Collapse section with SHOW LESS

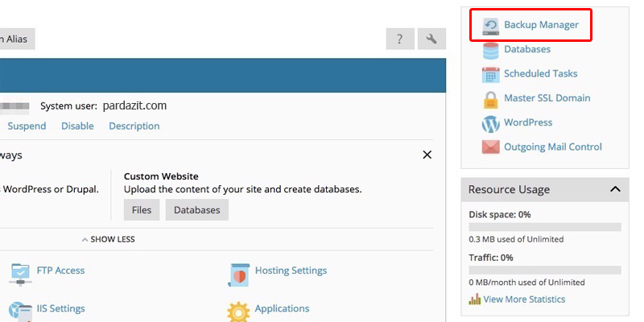(108, 239)
